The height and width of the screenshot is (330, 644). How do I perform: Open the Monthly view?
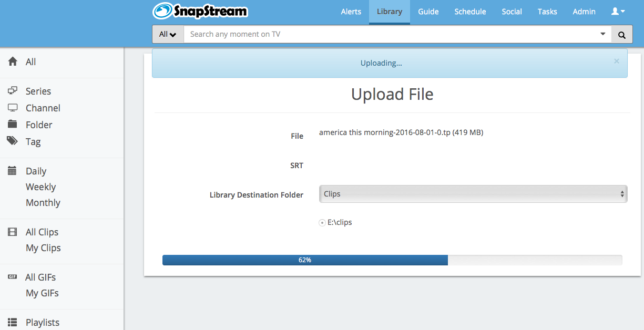click(43, 203)
